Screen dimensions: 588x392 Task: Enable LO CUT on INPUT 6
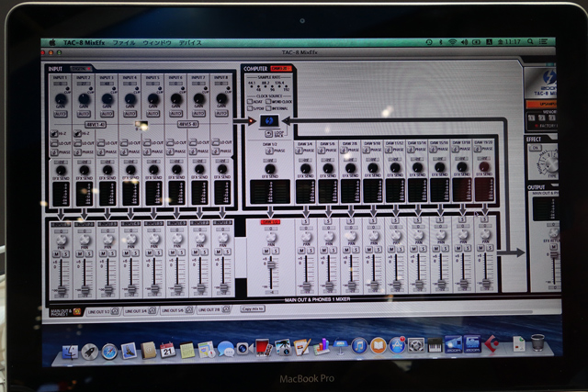pos(169,142)
